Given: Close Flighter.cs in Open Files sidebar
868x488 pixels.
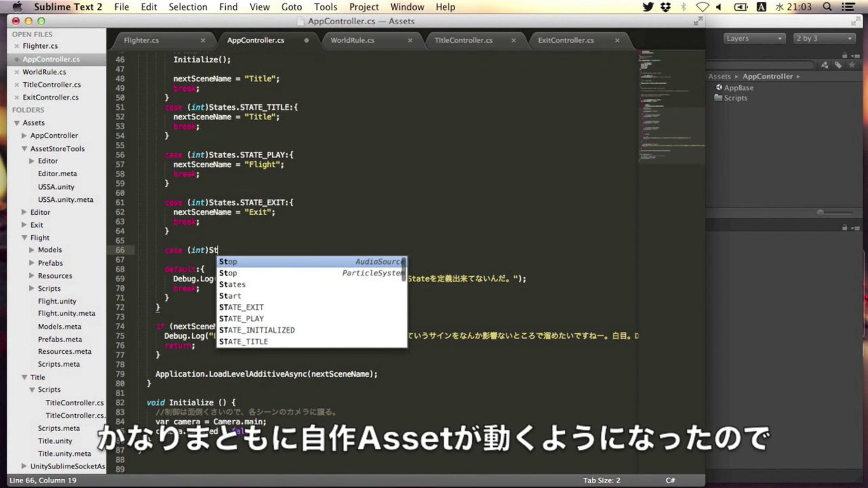Looking at the screenshot, I should (17, 46).
